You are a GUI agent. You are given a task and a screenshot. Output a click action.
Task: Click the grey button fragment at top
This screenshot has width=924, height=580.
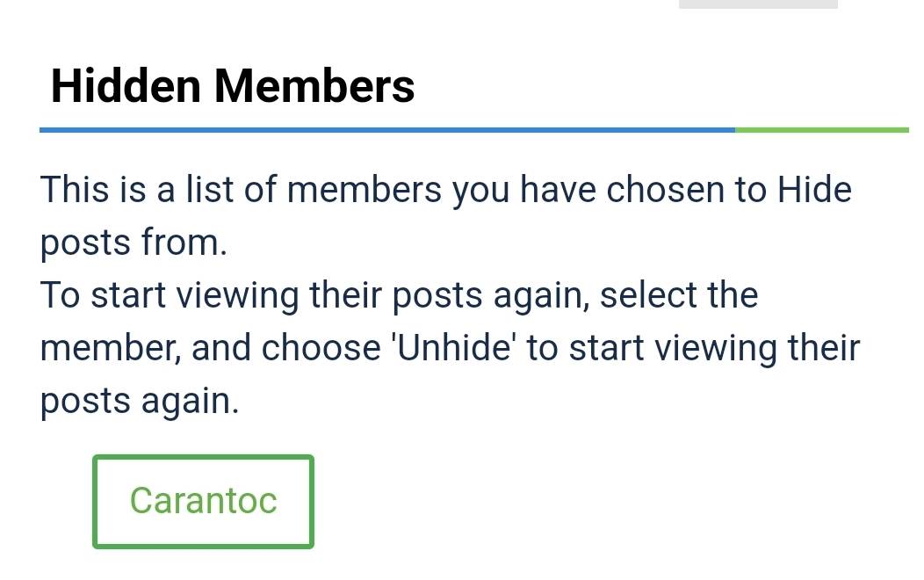click(758, 4)
